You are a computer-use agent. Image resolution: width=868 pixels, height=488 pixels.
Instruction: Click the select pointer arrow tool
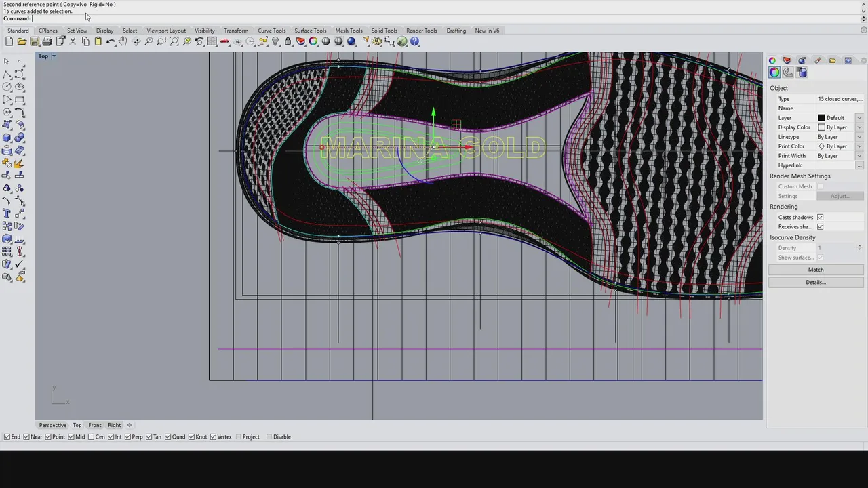coord(7,61)
